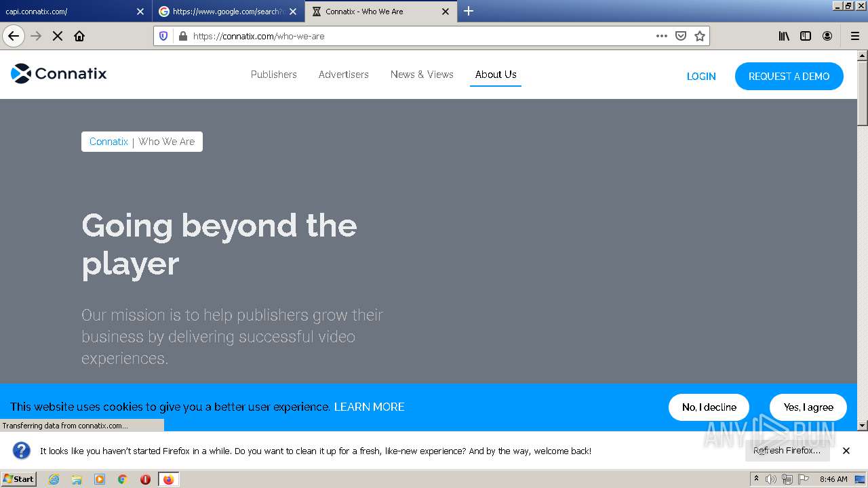Open the Firefox home page

79,36
